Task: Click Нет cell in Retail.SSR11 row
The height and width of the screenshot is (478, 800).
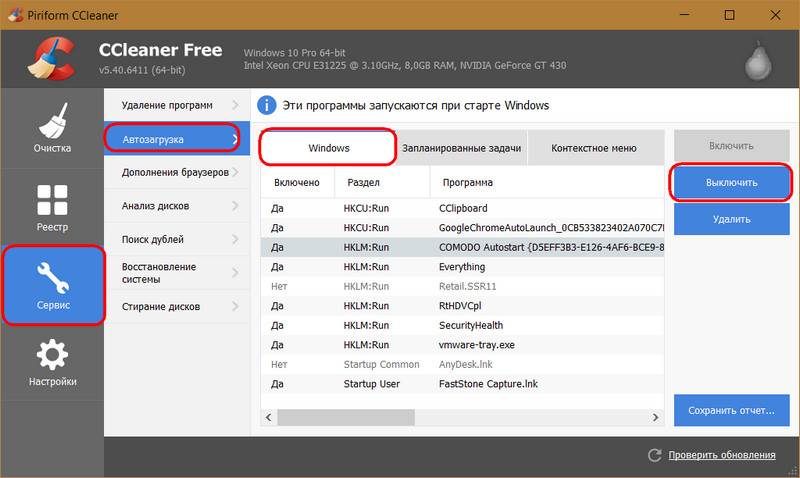Action: tap(279, 286)
